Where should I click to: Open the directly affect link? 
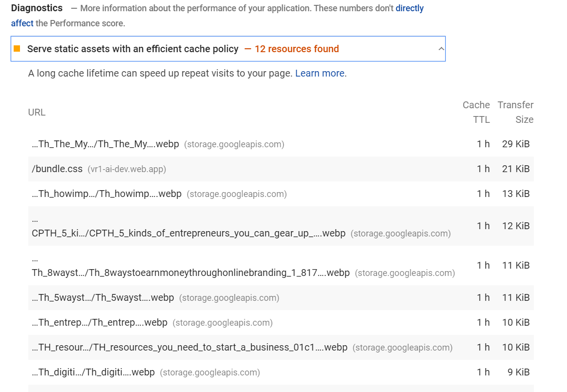409,8
